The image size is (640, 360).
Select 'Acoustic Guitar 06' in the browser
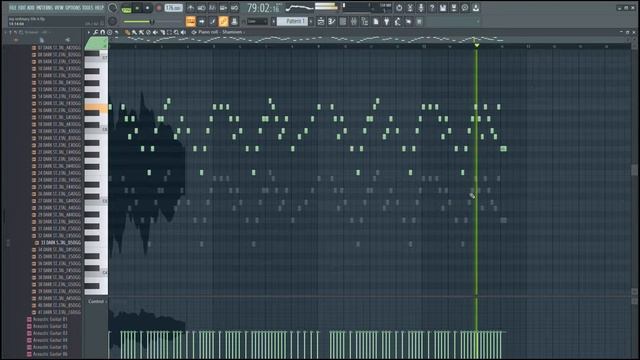click(x=50, y=354)
